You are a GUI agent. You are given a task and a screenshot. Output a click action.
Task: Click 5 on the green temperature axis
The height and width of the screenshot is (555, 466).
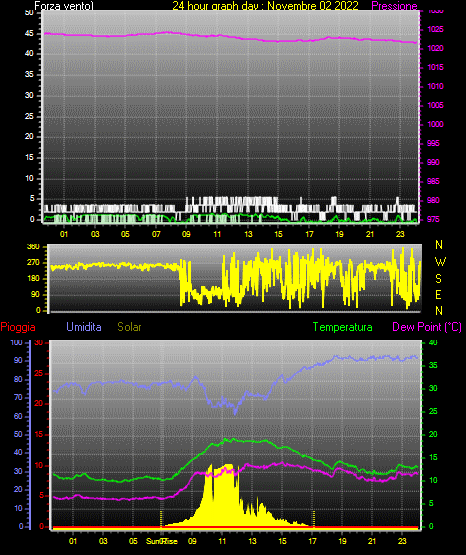point(431,503)
